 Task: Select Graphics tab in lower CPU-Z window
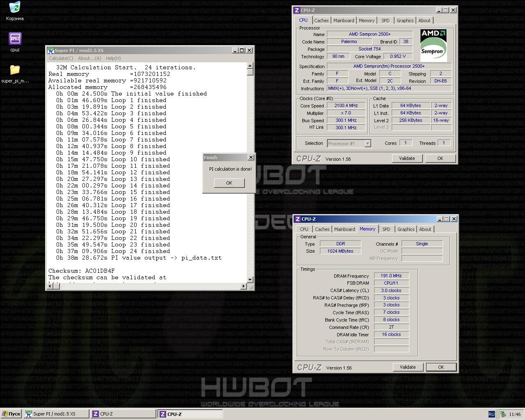coord(406,229)
